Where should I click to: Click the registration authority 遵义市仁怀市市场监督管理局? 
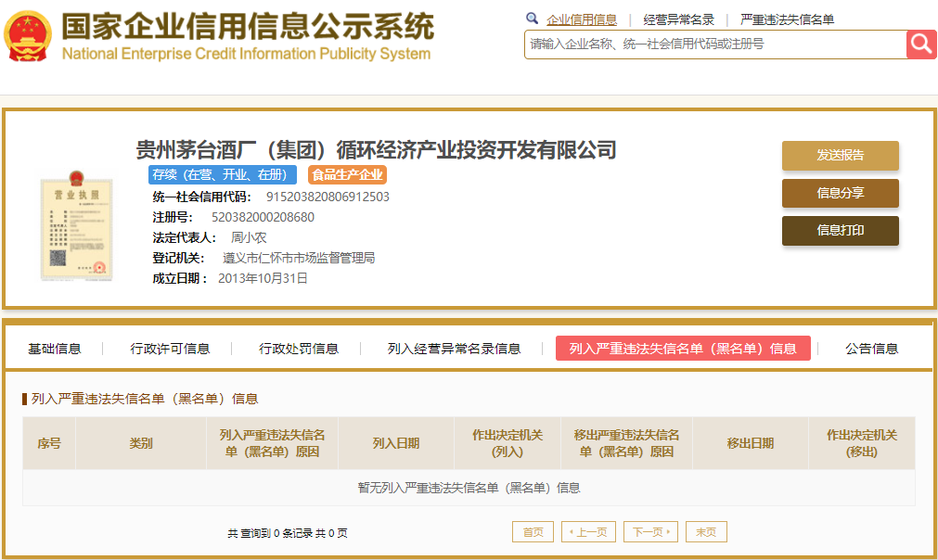(299, 258)
